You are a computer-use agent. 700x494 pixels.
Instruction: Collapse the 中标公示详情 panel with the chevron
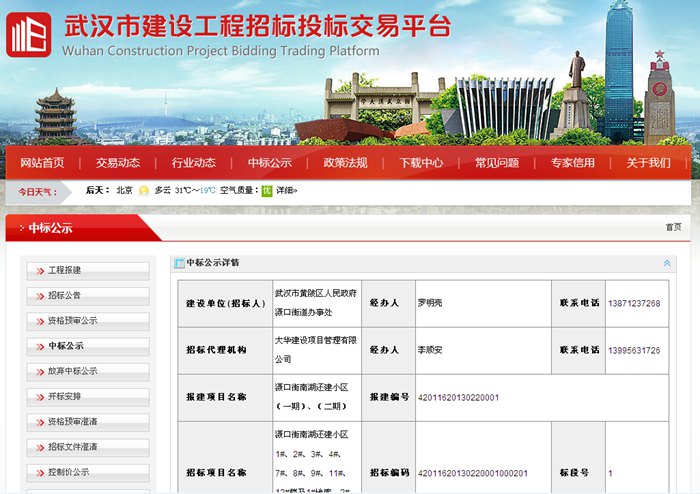667,264
